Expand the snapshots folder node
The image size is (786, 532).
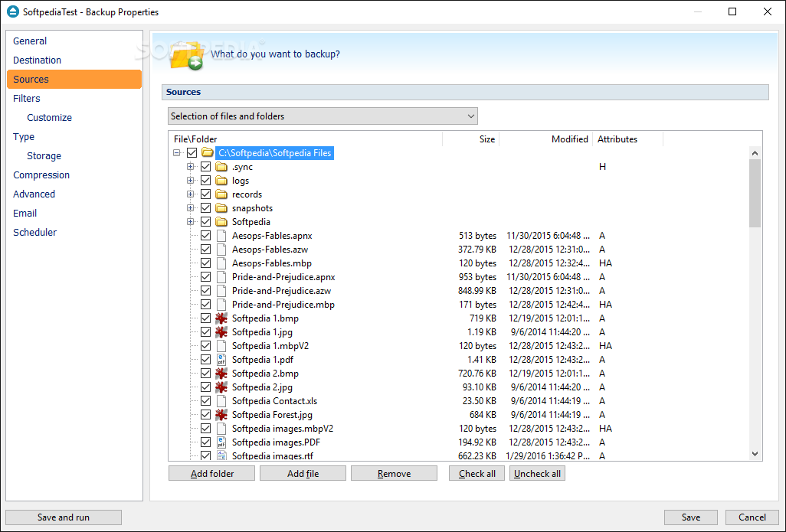click(191, 208)
